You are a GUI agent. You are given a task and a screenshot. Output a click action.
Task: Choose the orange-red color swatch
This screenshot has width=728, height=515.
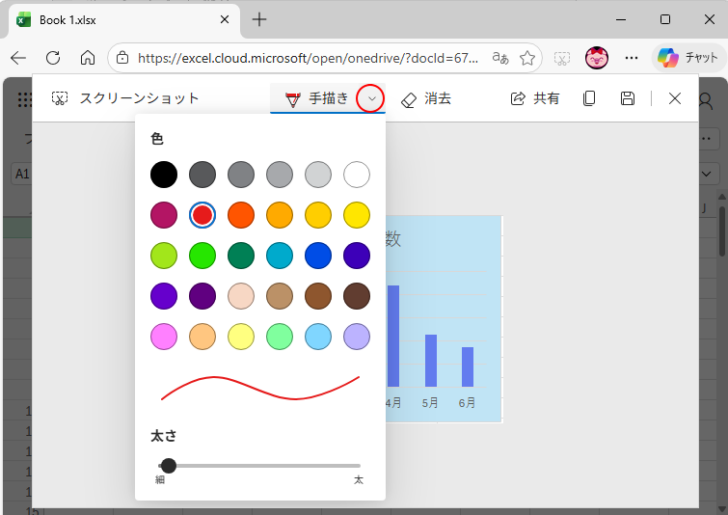tap(241, 215)
